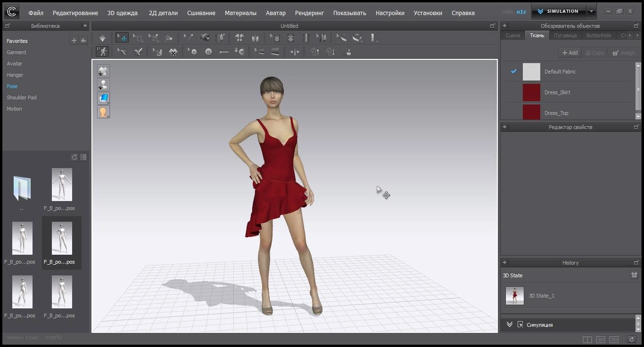The height and width of the screenshot is (347, 644).
Task: Click the vertical ruler icon
Action: tap(373, 38)
